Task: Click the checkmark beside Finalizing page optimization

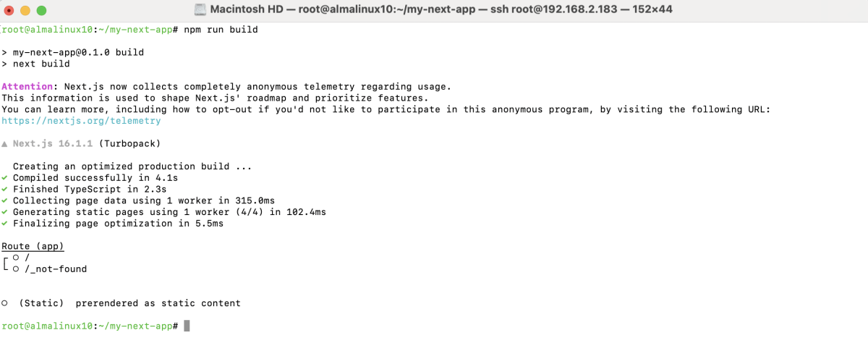Action: [5, 224]
